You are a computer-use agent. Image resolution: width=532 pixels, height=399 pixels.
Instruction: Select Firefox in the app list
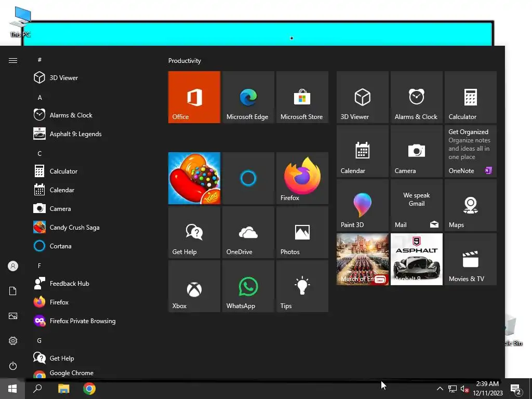click(x=91, y=302)
